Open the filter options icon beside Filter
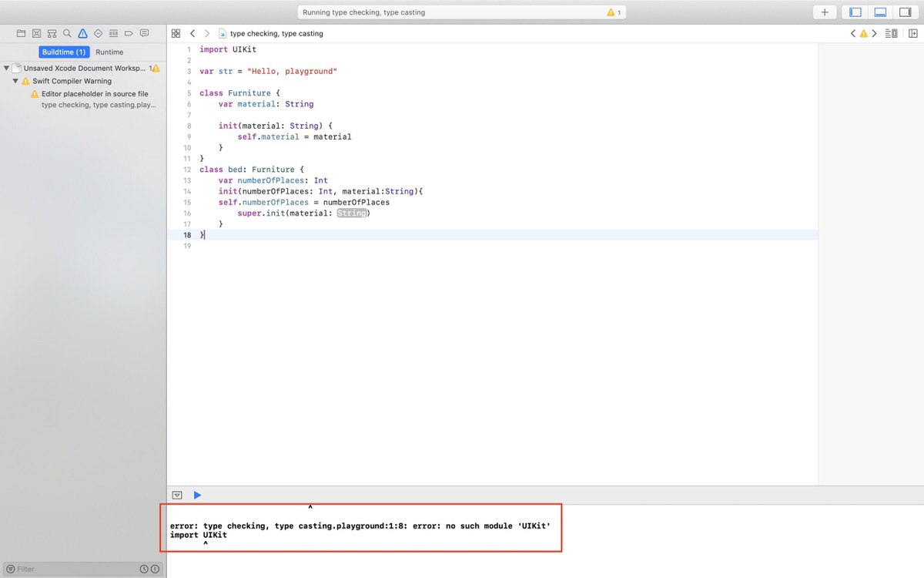The width and height of the screenshot is (924, 578). pos(10,569)
